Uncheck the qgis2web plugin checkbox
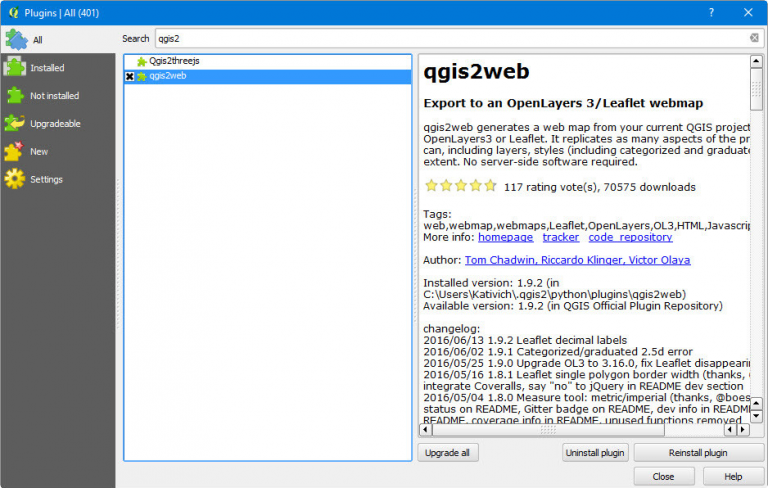 (x=130, y=76)
